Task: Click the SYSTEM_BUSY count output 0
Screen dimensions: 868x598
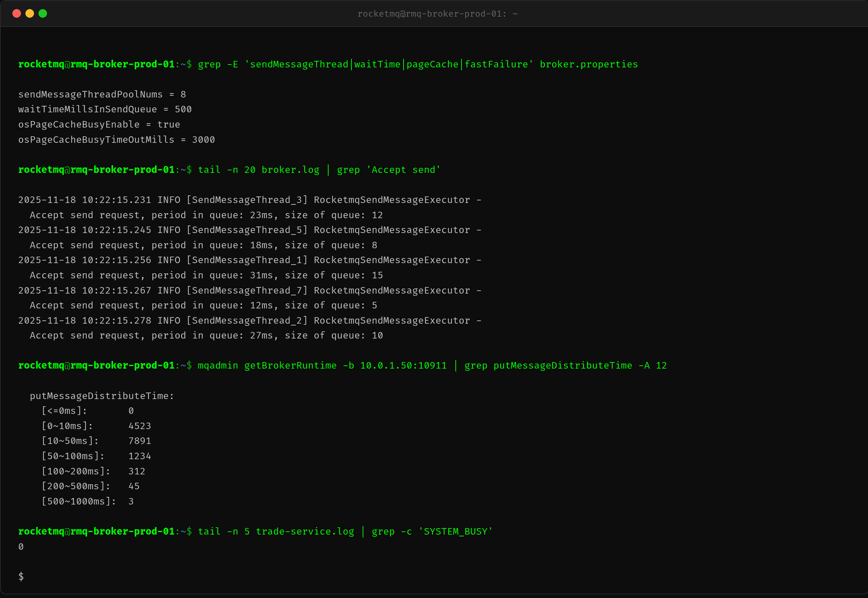Action: click(x=21, y=547)
